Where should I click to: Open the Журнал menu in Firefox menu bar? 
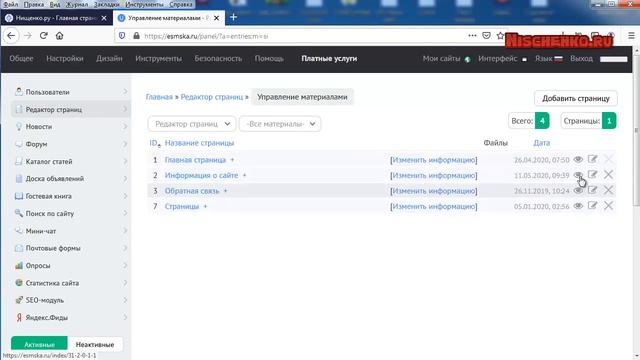coord(77,4)
